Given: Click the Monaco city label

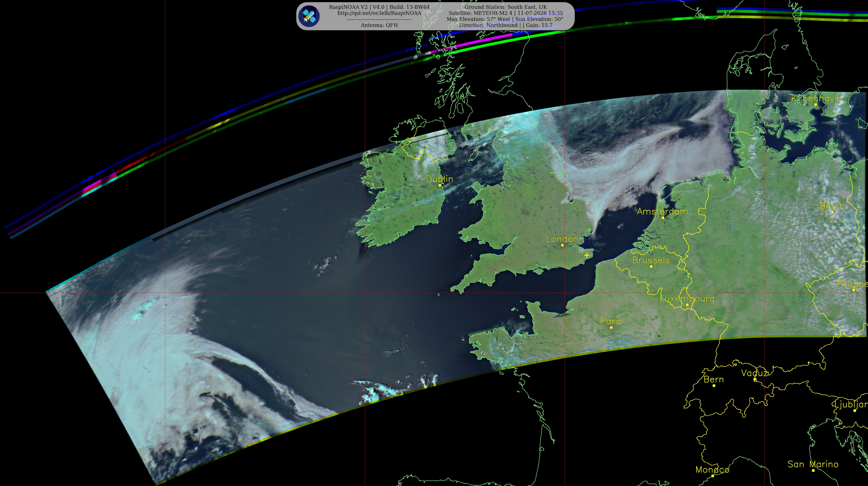Looking at the screenshot, I should (712, 470).
